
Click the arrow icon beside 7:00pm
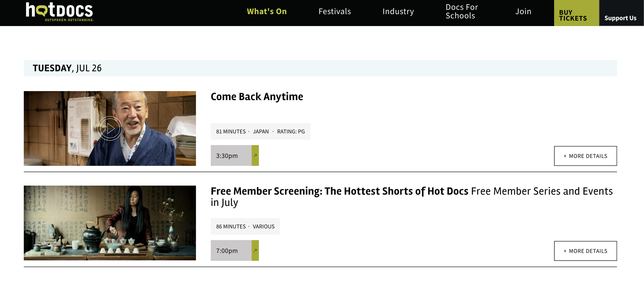click(x=255, y=251)
